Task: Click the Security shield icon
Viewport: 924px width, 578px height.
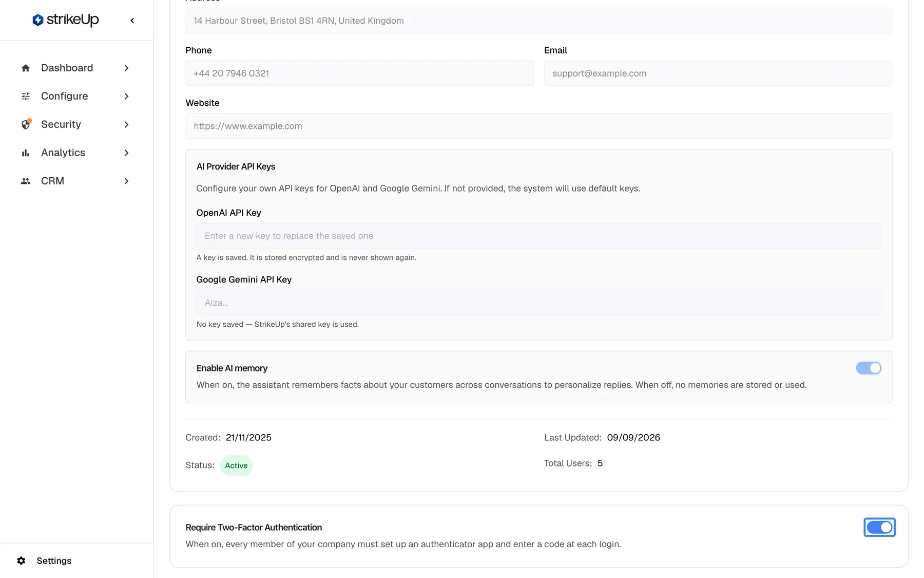Action: coord(26,124)
